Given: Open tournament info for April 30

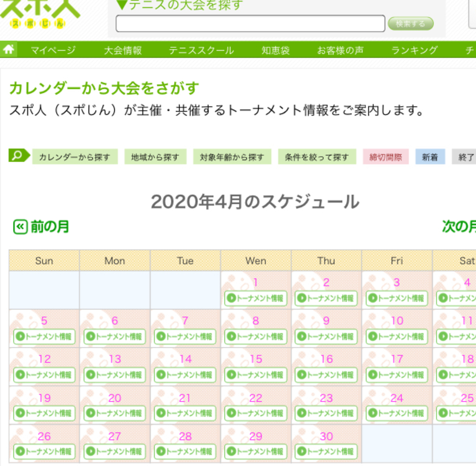Looking at the screenshot, I should tap(326, 451).
